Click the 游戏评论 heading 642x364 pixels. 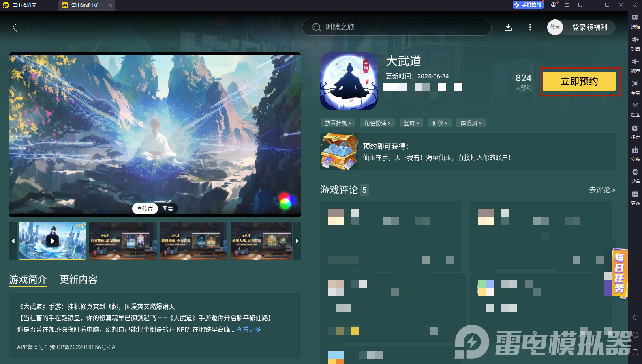coord(339,190)
